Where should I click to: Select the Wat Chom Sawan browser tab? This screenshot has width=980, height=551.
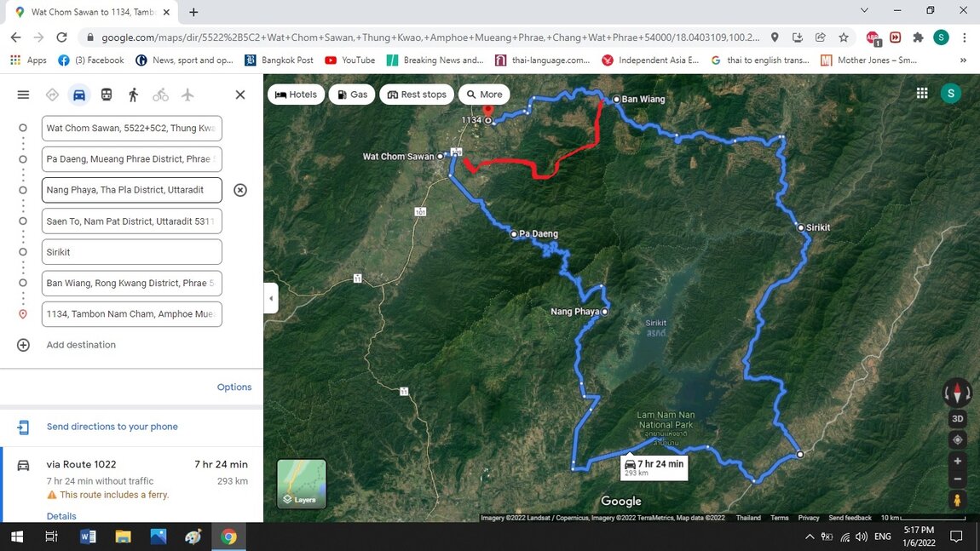click(x=85, y=13)
